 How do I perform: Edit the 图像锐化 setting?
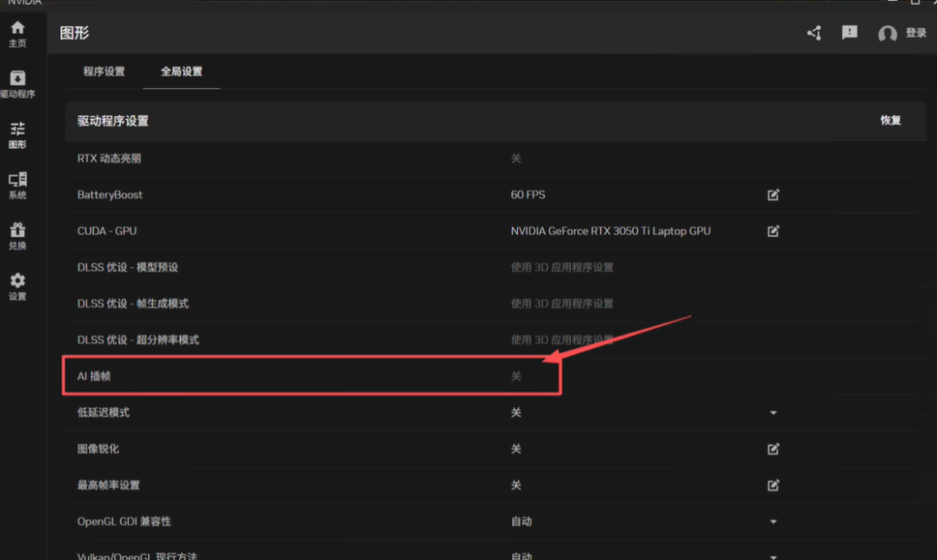(773, 449)
